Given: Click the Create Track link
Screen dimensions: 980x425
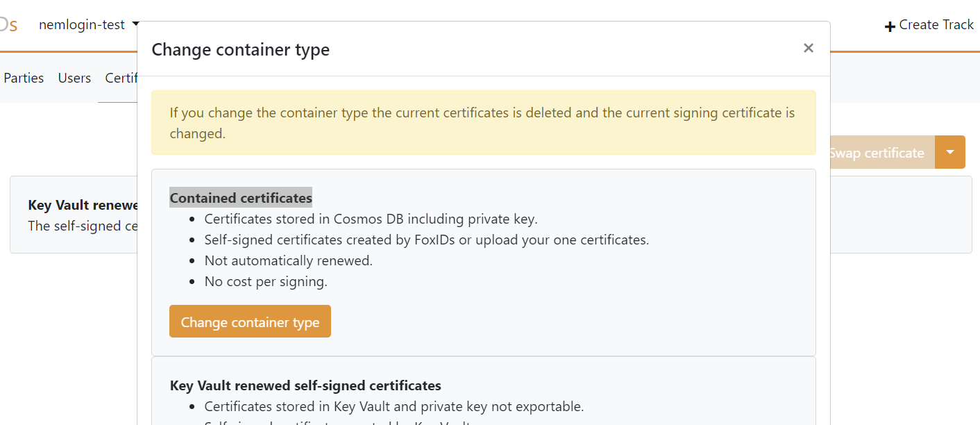Looking at the screenshot, I should tap(936, 25).
